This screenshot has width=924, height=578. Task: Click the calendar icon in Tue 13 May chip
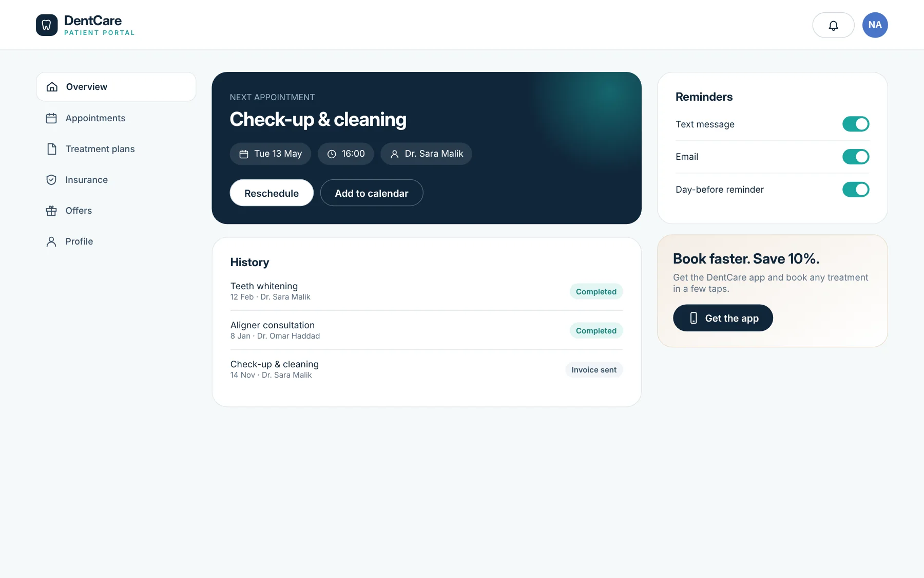pyautogui.click(x=244, y=154)
